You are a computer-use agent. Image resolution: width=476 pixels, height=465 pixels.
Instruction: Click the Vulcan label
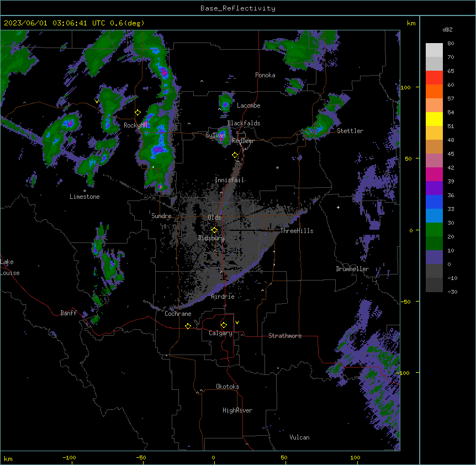(x=300, y=437)
